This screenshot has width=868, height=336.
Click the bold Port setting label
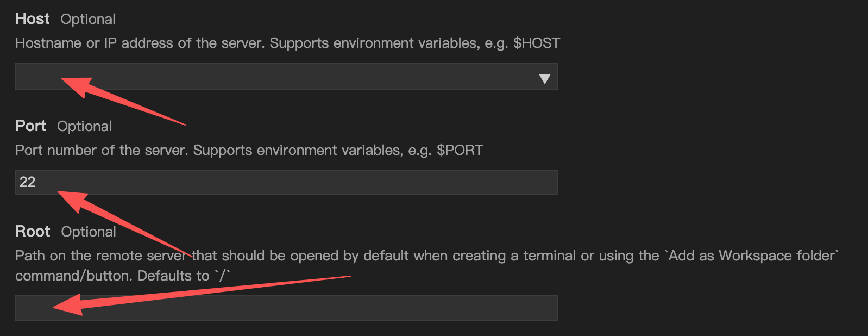(30, 126)
